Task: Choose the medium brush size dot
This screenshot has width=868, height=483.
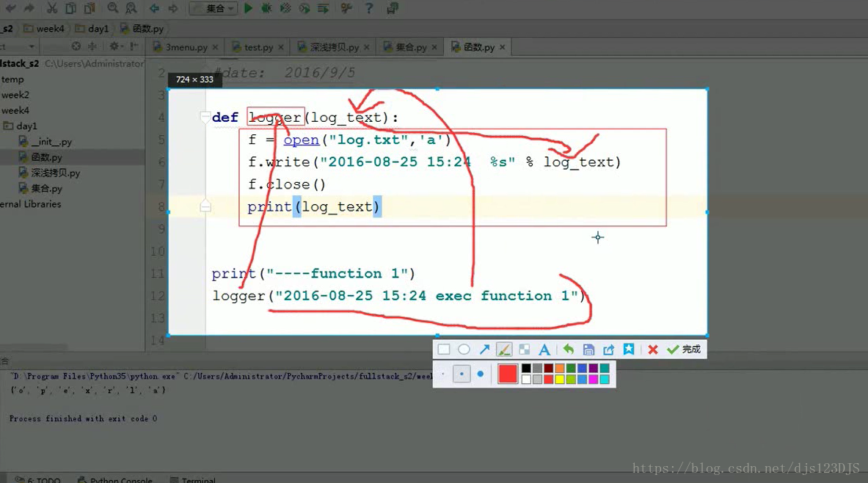Action: coord(461,374)
